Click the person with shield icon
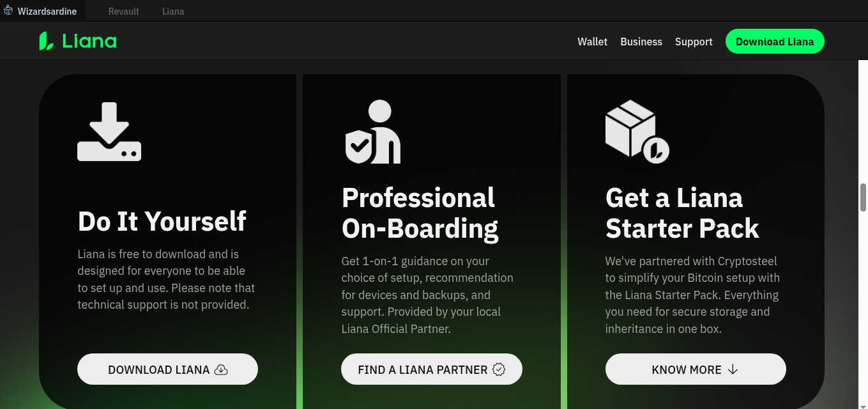The image size is (868, 409). [373, 132]
